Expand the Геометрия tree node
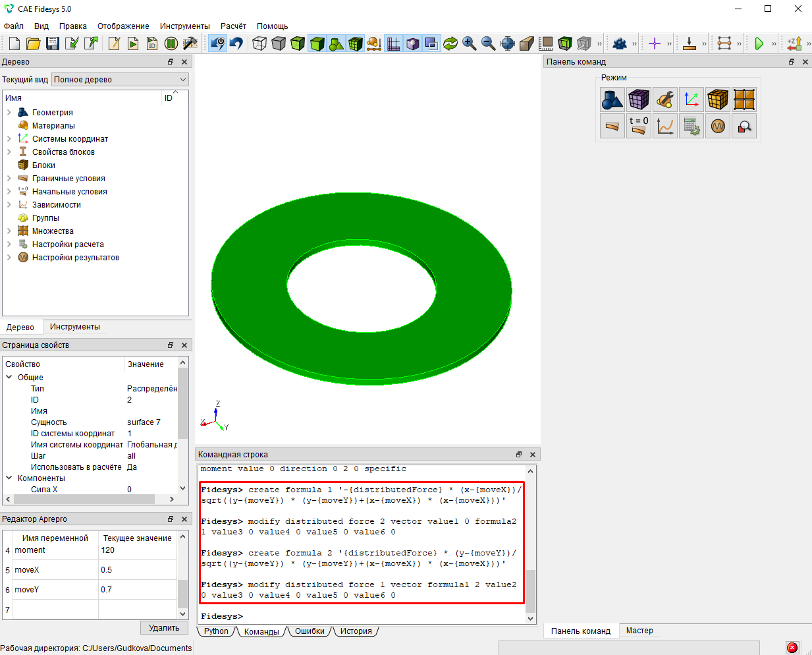This screenshot has height=655, width=812. pyautogui.click(x=9, y=113)
